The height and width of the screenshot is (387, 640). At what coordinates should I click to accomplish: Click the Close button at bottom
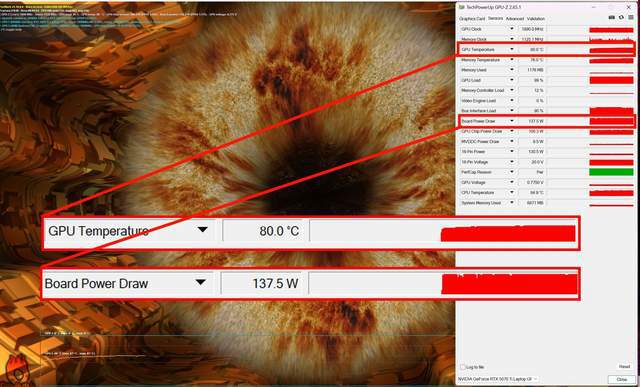point(622,379)
